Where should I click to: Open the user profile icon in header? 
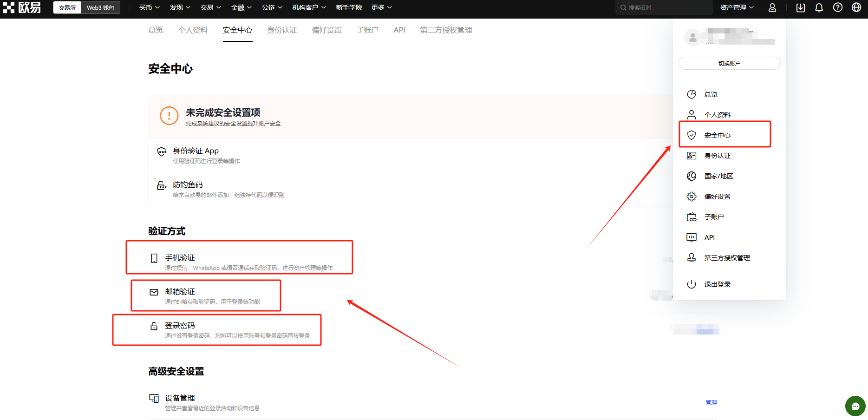pos(772,7)
